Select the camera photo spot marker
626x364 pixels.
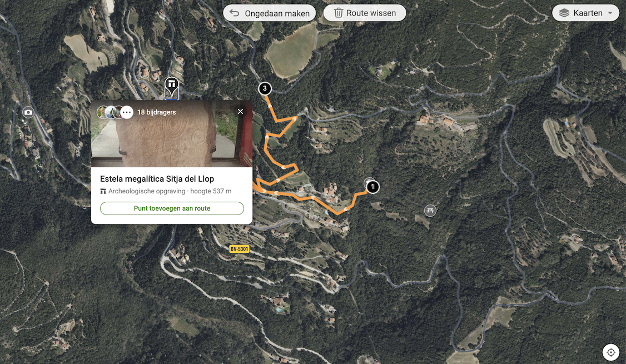(28, 112)
